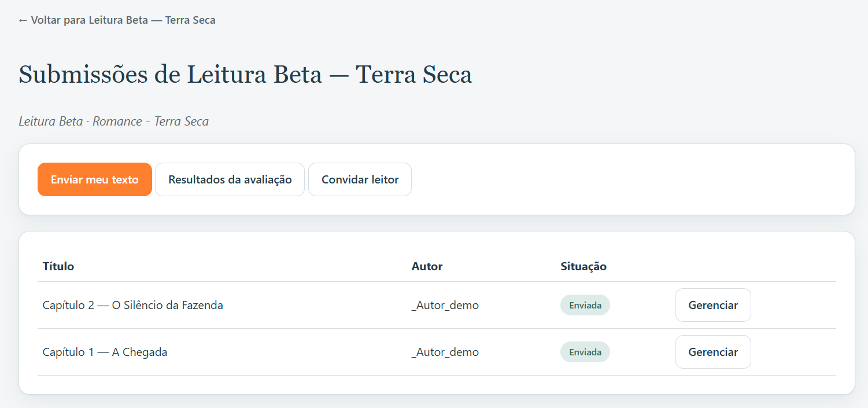868x408 pixels.
Task: Open Resultados da avaliação
Action: pyautogui.click(x=230, y=179)
